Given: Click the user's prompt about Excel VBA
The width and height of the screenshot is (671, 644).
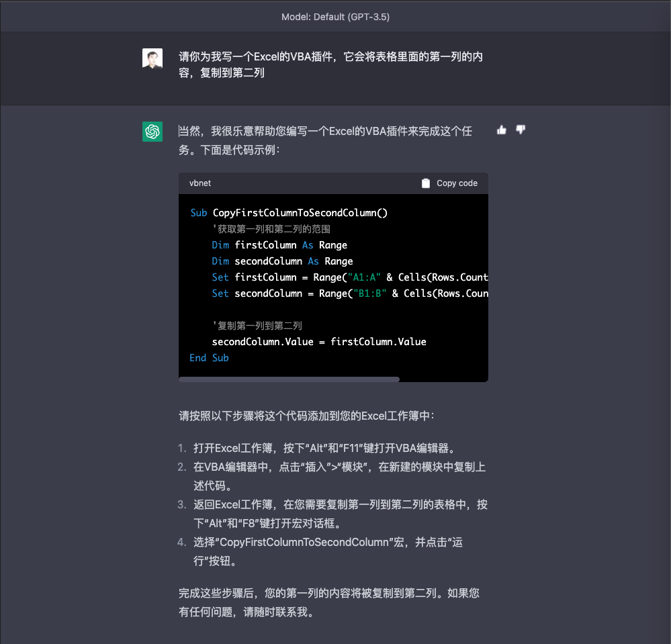Looking at the screenshot, I should (330, 64).
